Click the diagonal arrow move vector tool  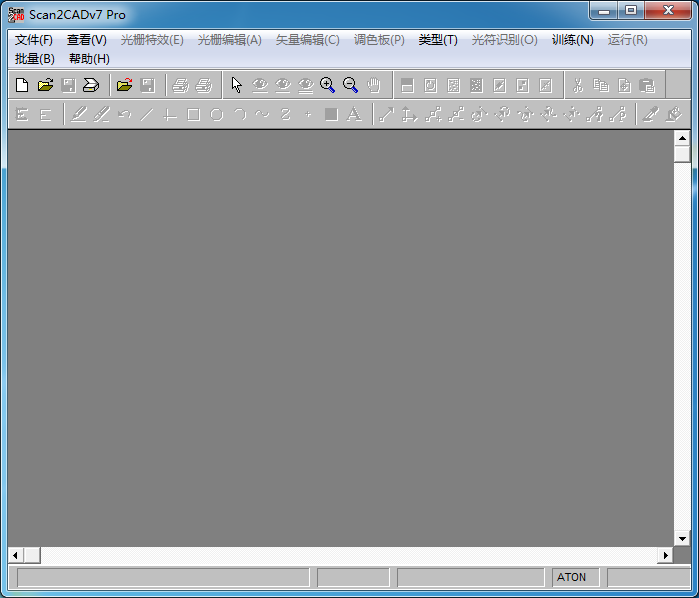click(387, 115)
